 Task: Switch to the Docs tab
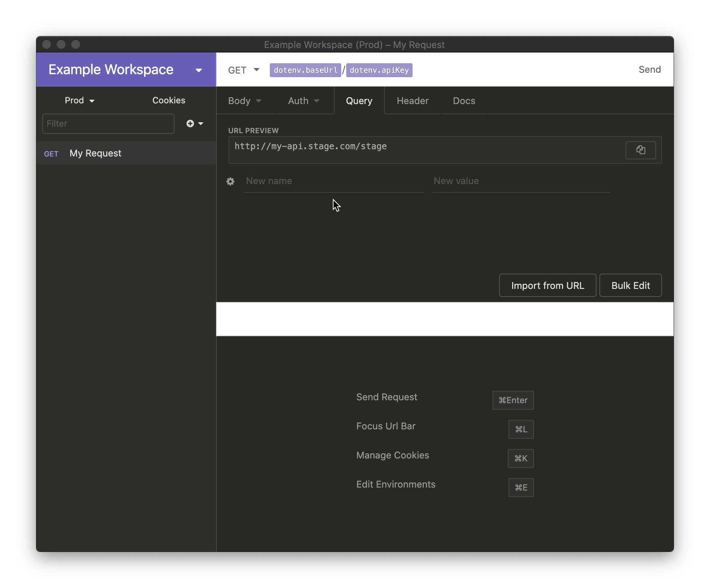click(464, 101)
